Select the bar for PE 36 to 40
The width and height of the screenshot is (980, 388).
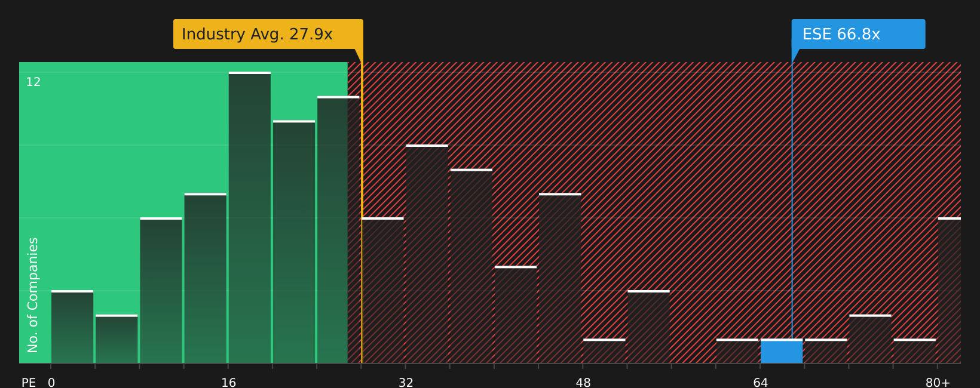(x=471, y=266)
